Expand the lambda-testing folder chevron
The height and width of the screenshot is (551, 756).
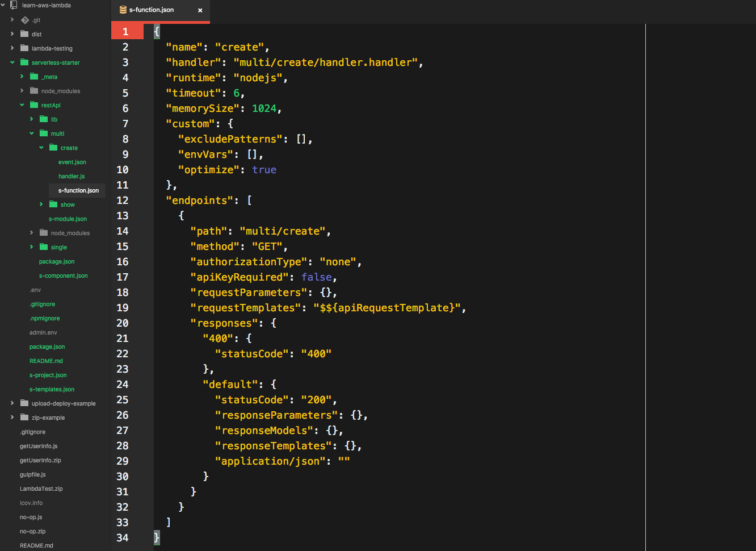12,48
